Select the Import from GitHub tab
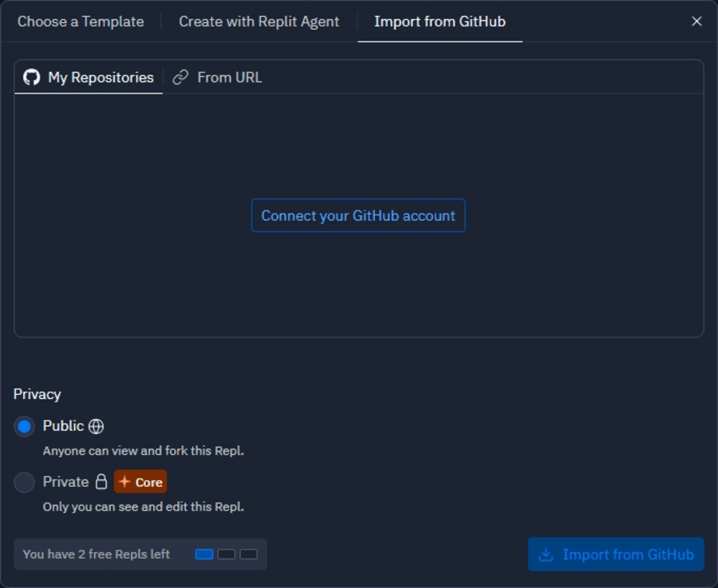Viewport: 718px width, 588px height. pos(440,22)
